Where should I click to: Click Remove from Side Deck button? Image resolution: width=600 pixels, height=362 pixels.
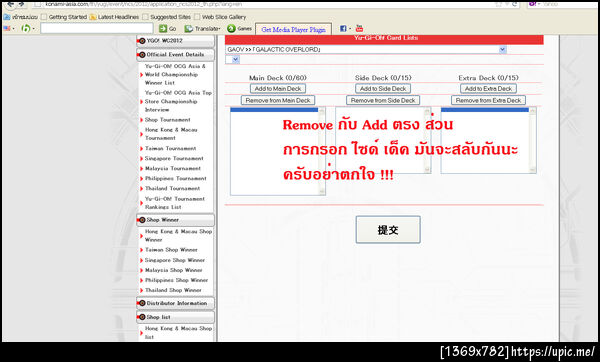(383, 100)
